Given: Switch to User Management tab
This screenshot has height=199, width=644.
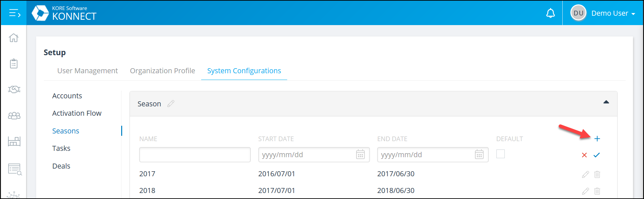Looking at the screenshot, I should (87, 71).
